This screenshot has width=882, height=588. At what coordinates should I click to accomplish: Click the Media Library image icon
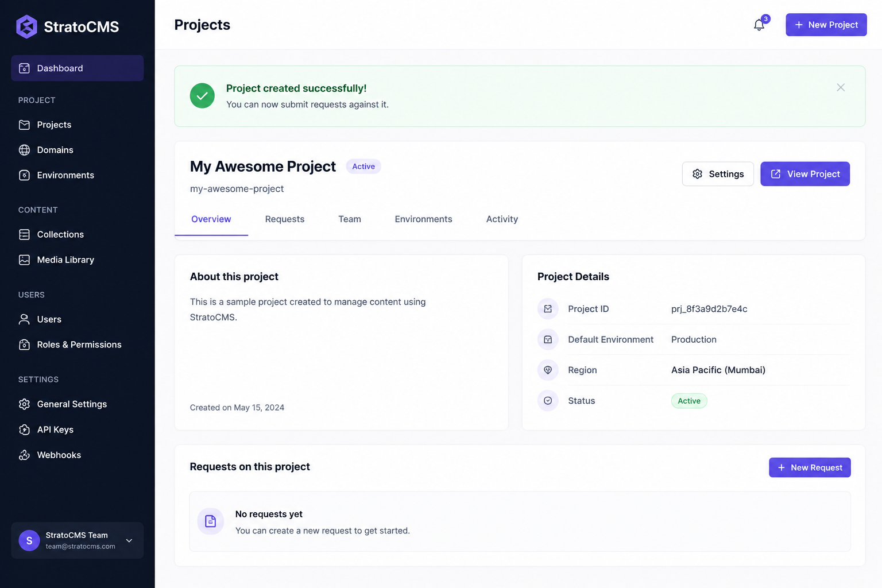[24, 260]
